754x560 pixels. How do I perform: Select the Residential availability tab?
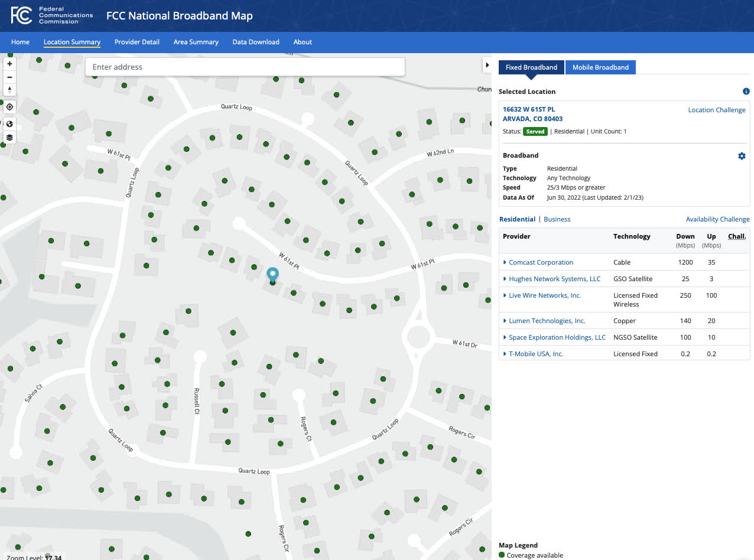point(517,219)
